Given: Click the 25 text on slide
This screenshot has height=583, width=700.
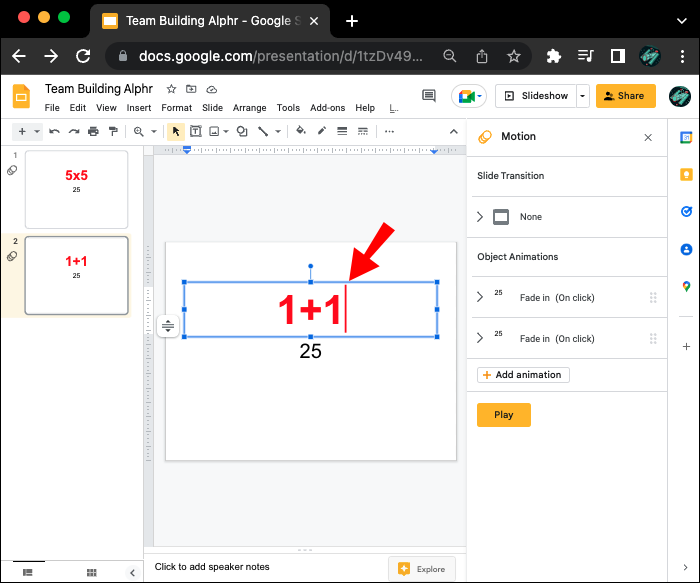Looking at the screenshot, I should 310,351.
